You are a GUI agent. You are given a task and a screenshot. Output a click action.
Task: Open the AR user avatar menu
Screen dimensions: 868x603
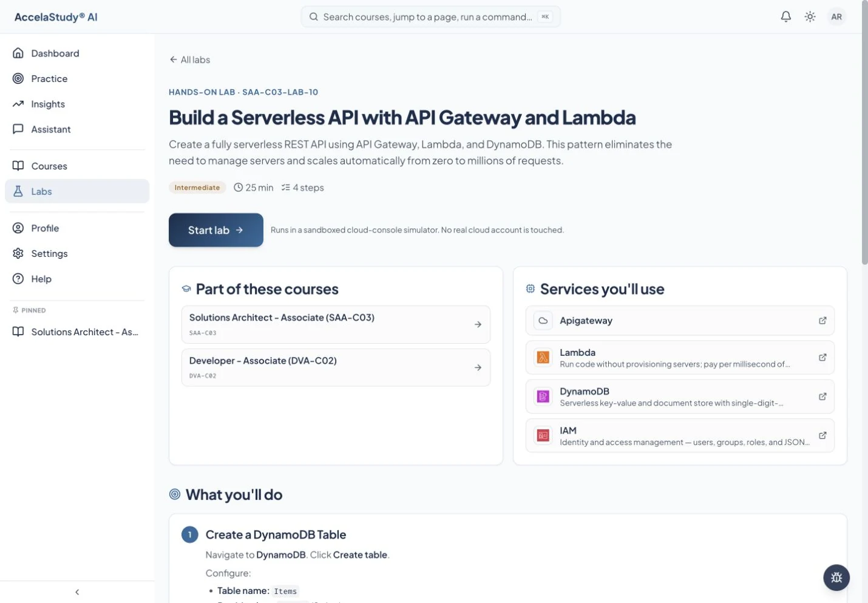coord(836,17)
